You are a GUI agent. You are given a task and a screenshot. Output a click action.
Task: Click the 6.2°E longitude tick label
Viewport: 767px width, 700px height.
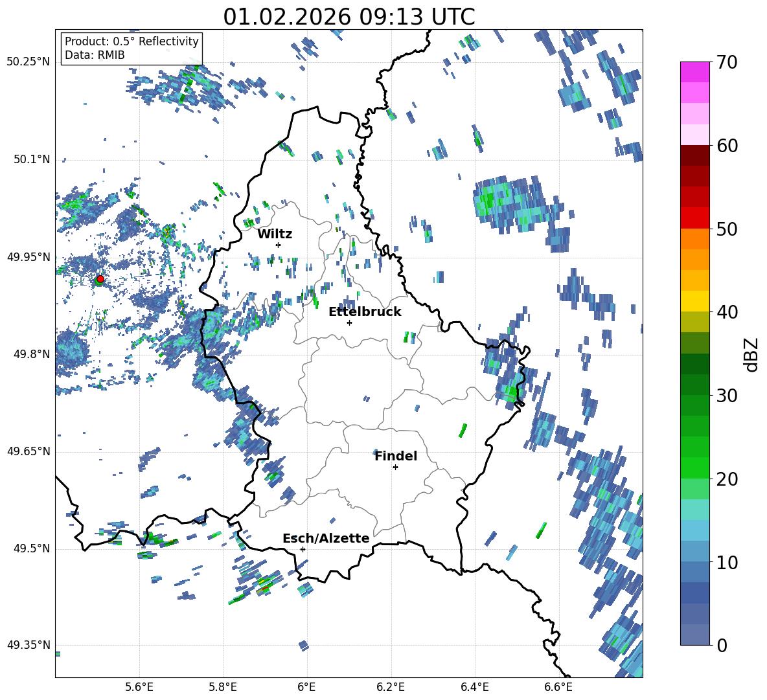click(x=391, y=686)
